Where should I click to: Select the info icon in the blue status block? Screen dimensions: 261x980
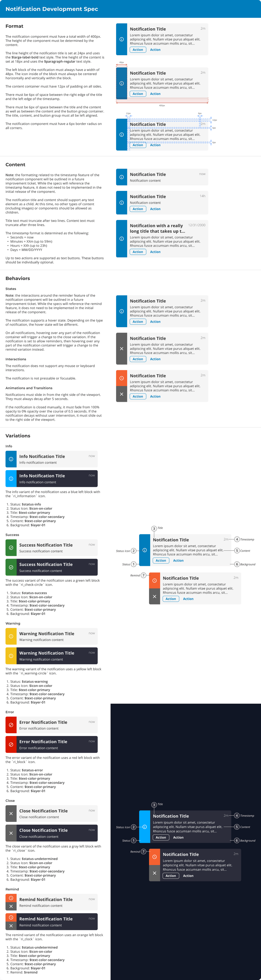pyautogui.click(x=121, y=39)
